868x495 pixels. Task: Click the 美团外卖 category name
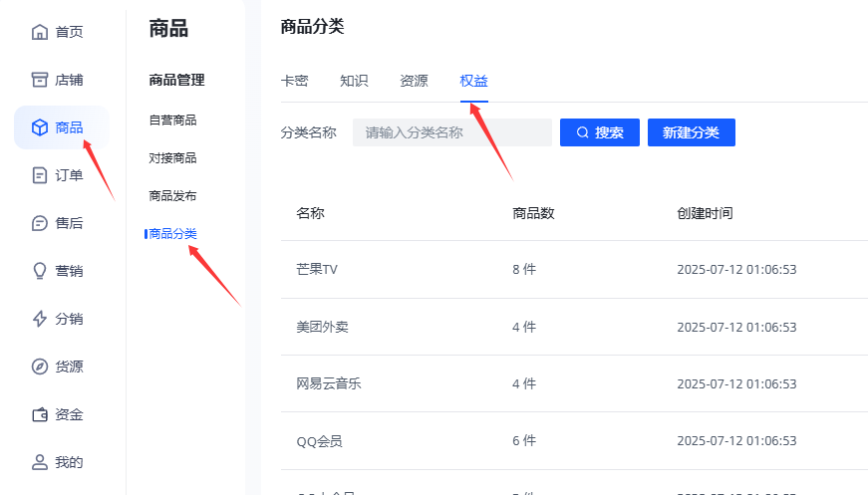click(x=322, y=327)
